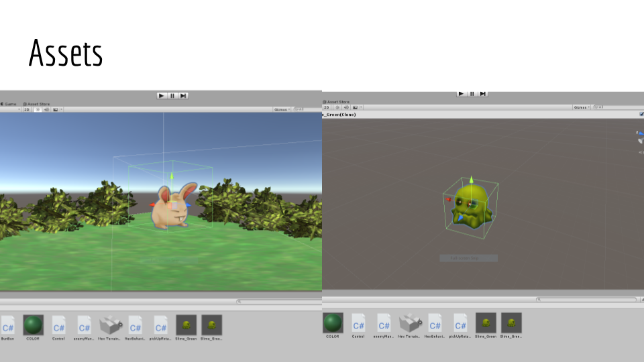The image size is (644, 362).
Task: Select enemyMan script asset in left window
Action: click(84, 328)
